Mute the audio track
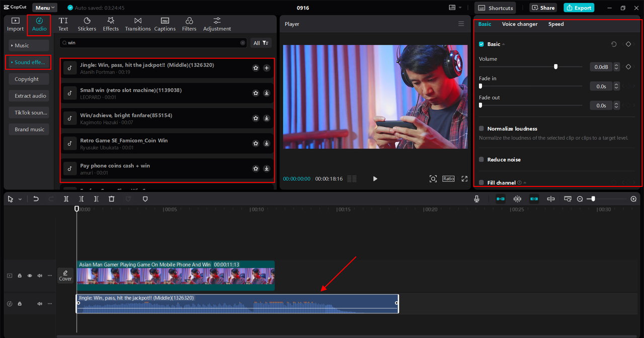The image size is (644, 338). coord(40,304)
